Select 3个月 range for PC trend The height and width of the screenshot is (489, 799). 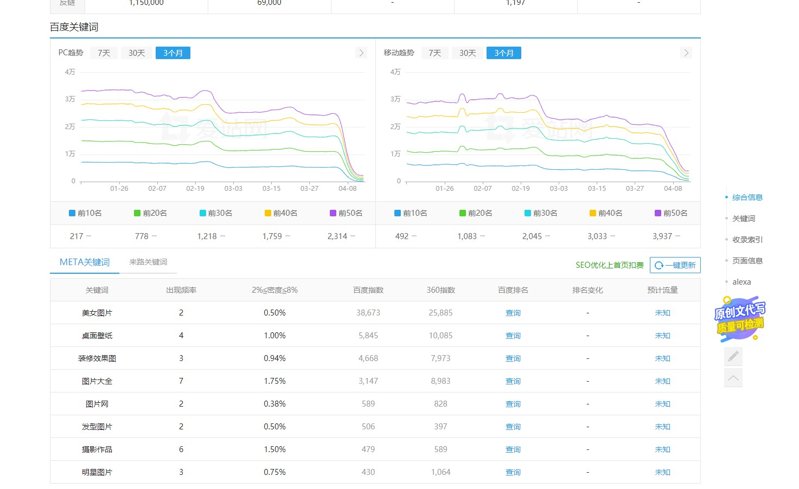(172, 53)
